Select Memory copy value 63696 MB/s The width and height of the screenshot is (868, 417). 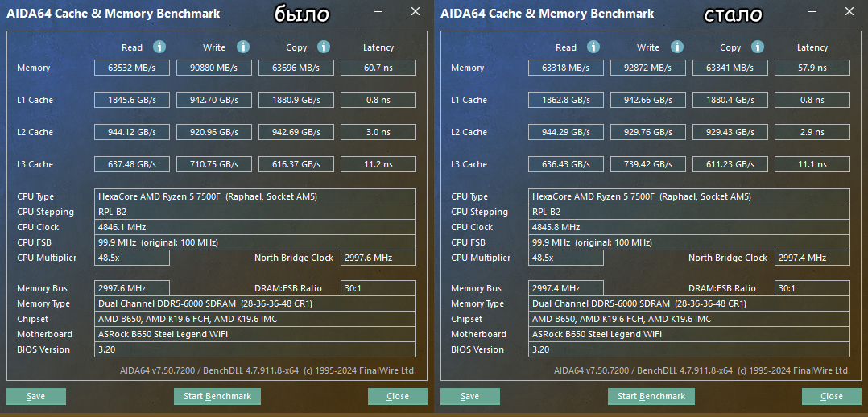pos(296,68)
